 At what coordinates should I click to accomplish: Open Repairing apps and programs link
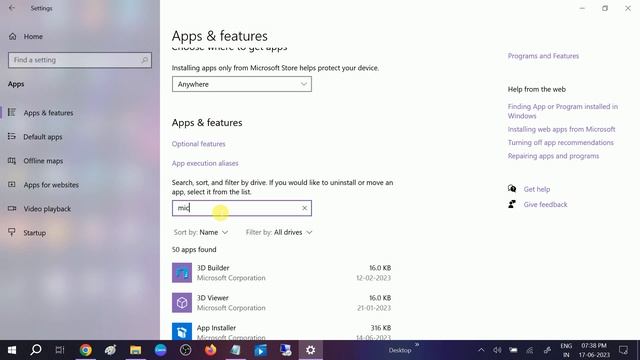point(553,156)
